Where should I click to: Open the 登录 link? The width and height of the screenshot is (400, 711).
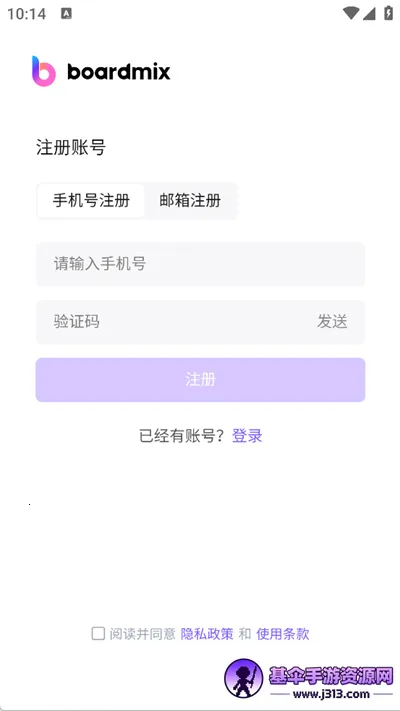(247, 436)
